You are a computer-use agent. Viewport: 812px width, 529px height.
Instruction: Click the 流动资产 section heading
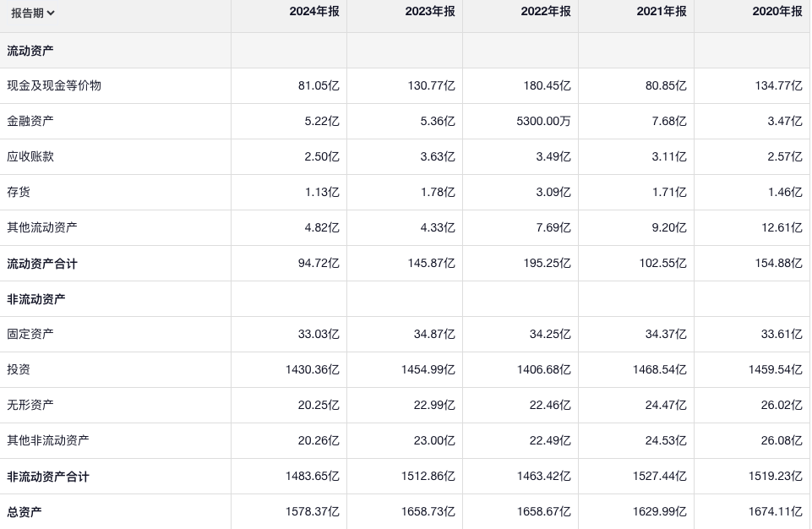(x=30, y=51)
